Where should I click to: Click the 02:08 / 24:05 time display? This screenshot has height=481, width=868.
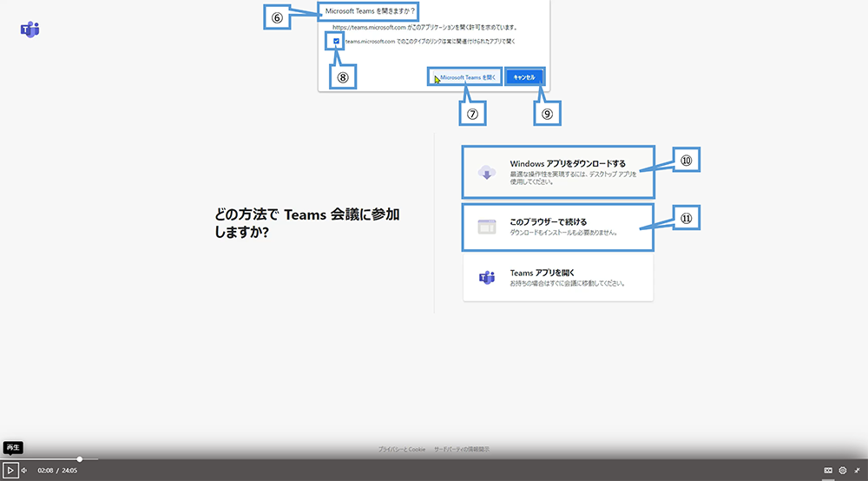[57, 471]
